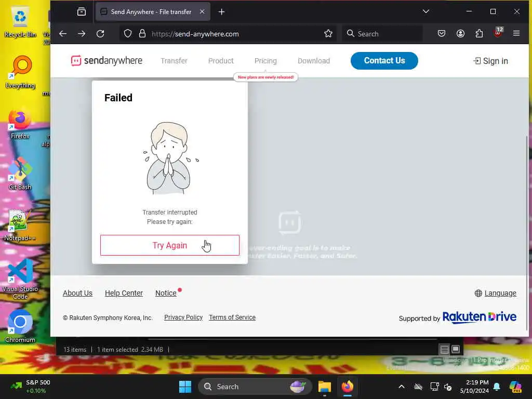Open the Firefox account icon
532x399 pixels.
tap(460, 34)
